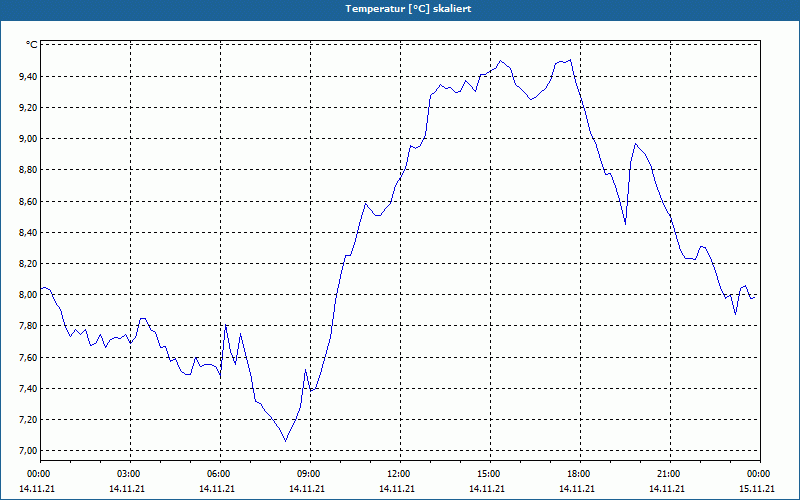
Task: Click the 18:00 time axis label
Action: (x=580, y=474)
